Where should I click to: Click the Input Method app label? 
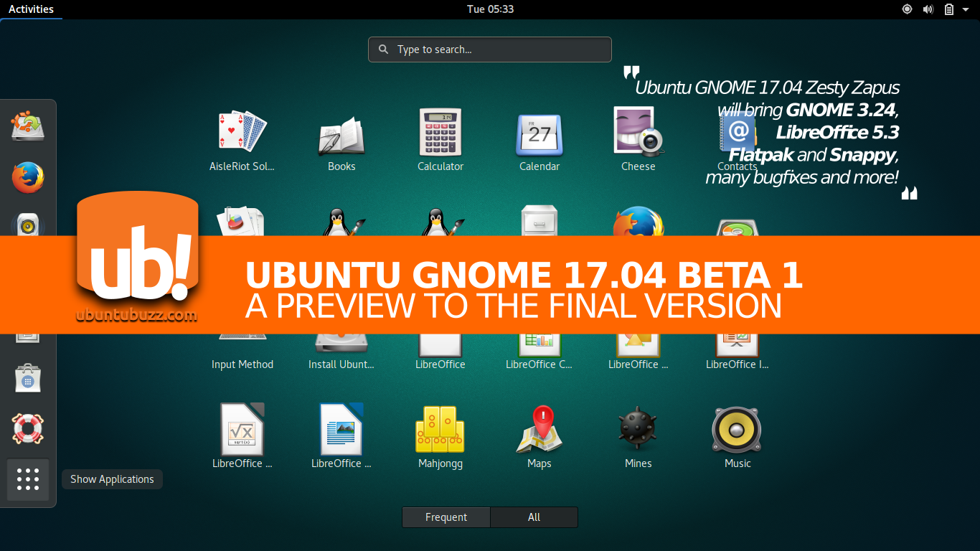(x=242, y=364)
